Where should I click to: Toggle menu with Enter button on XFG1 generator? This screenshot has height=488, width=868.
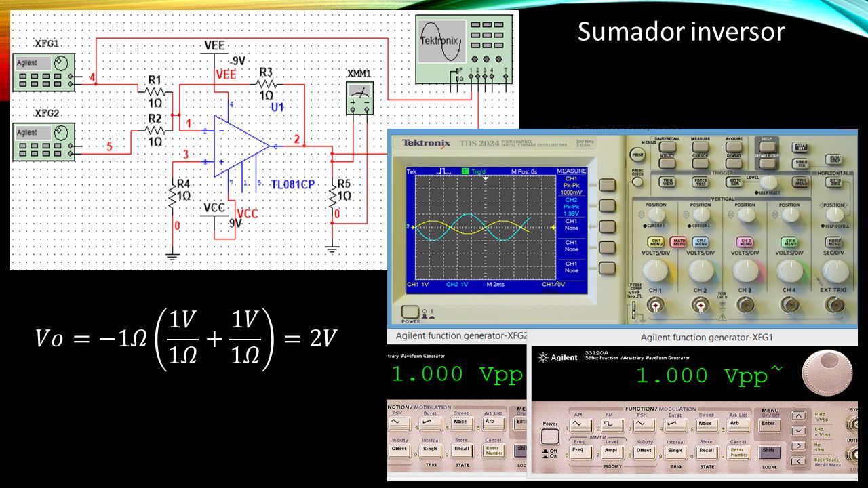pos(770,425)
